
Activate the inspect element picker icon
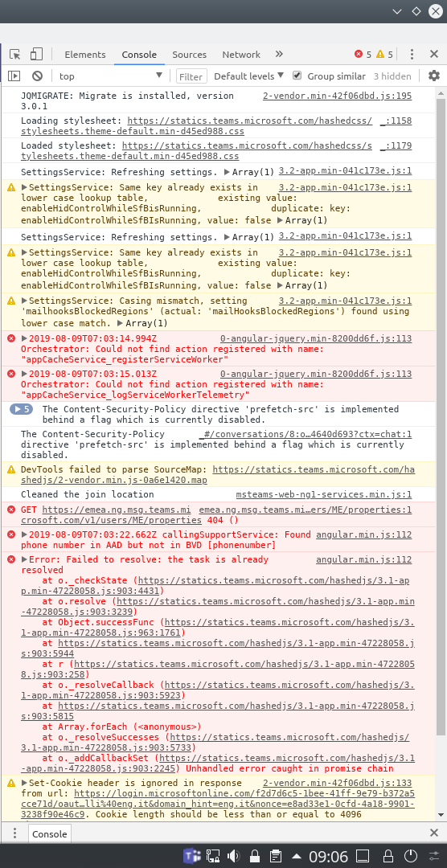tap(15, 55)
